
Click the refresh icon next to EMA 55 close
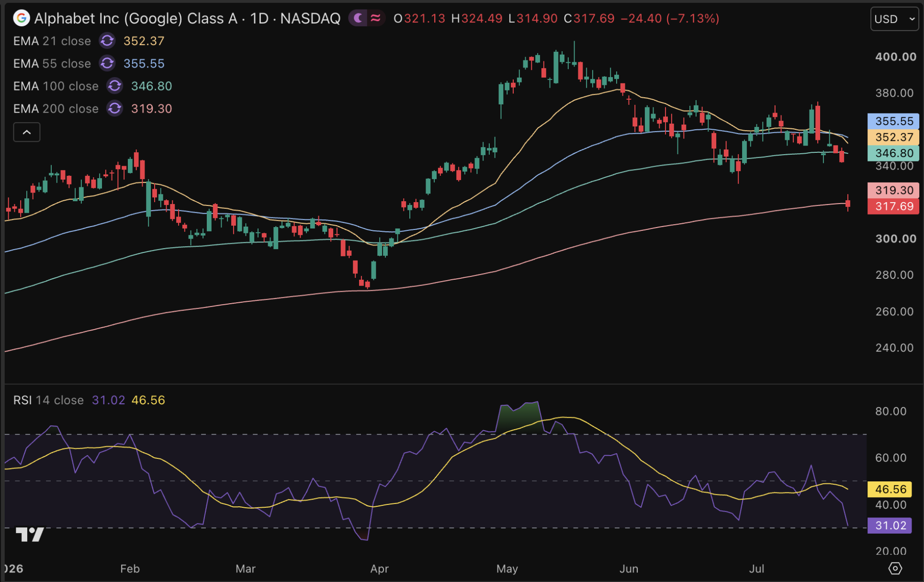point(107,63)
